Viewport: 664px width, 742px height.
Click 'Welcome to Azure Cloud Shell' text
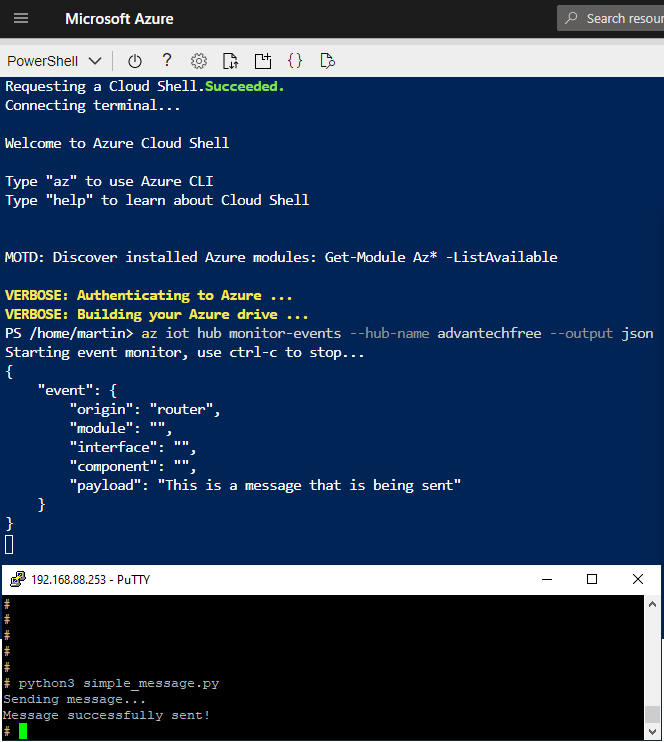click(x=117, y=143)
